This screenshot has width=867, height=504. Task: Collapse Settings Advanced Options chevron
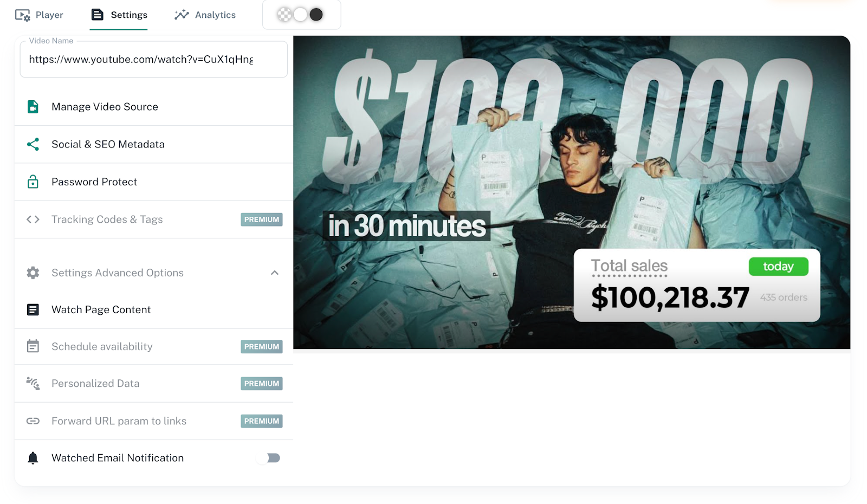pos(275,273)
